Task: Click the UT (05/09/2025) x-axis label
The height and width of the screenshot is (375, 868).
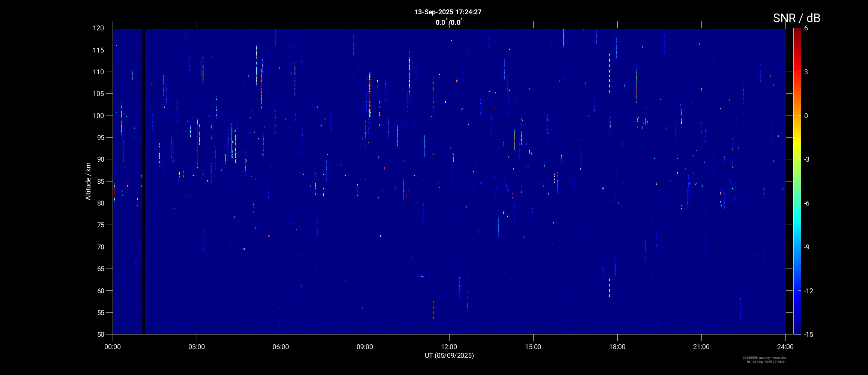Action: tap(449, 355)
